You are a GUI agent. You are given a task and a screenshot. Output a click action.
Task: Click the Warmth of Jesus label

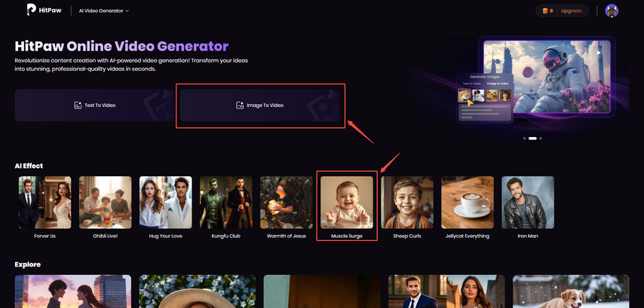287,236
